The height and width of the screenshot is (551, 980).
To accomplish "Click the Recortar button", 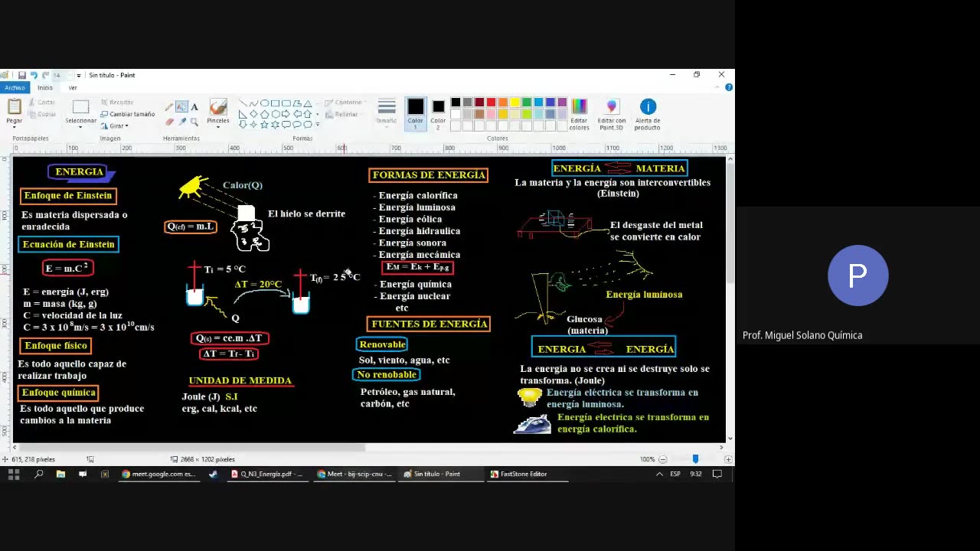I will 117,103.
